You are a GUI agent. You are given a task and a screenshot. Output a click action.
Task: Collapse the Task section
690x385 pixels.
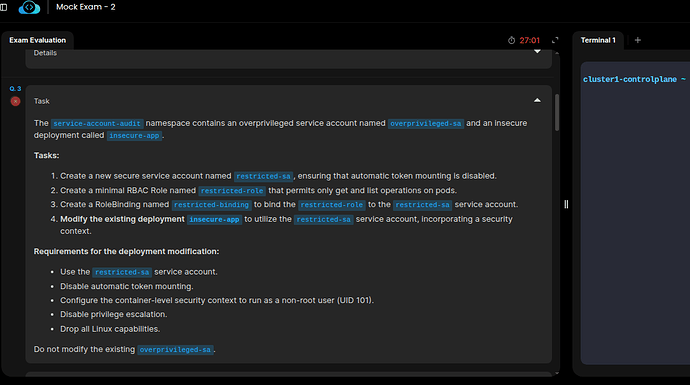click(x=537, y=100)
